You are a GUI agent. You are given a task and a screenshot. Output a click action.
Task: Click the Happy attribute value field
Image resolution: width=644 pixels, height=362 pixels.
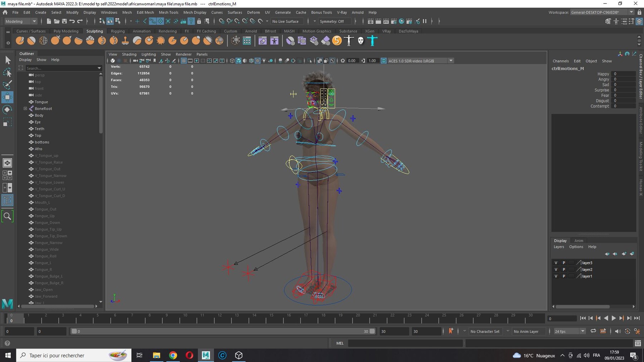point(624,74)
